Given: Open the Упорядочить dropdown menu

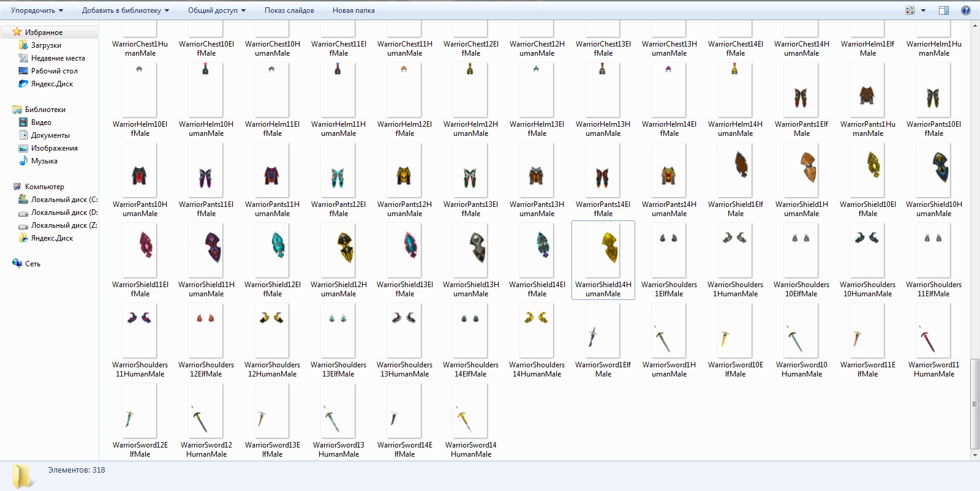Looking at the screenshot, I should (x=37, y=10).
